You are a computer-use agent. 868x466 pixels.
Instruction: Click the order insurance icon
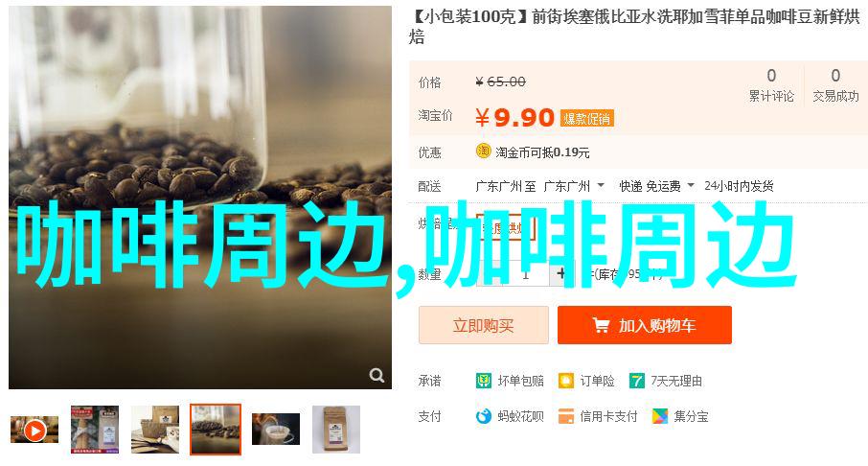tap(566, 381)
